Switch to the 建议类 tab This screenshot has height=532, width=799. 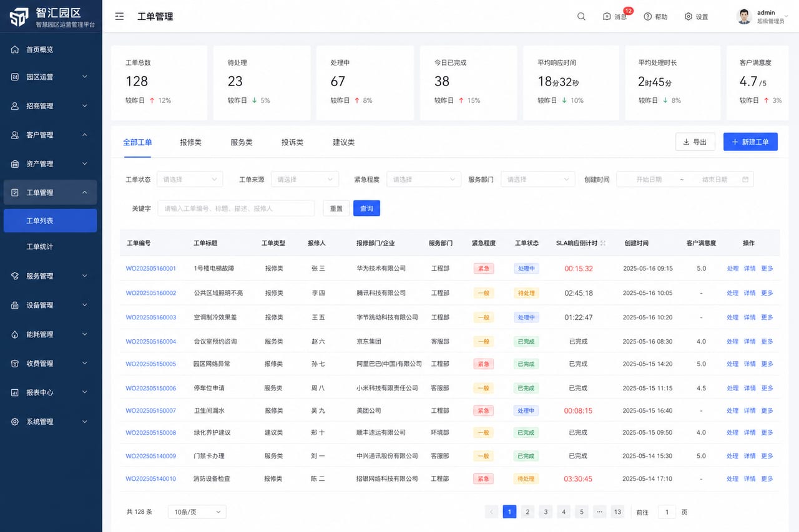click(343, 142)
